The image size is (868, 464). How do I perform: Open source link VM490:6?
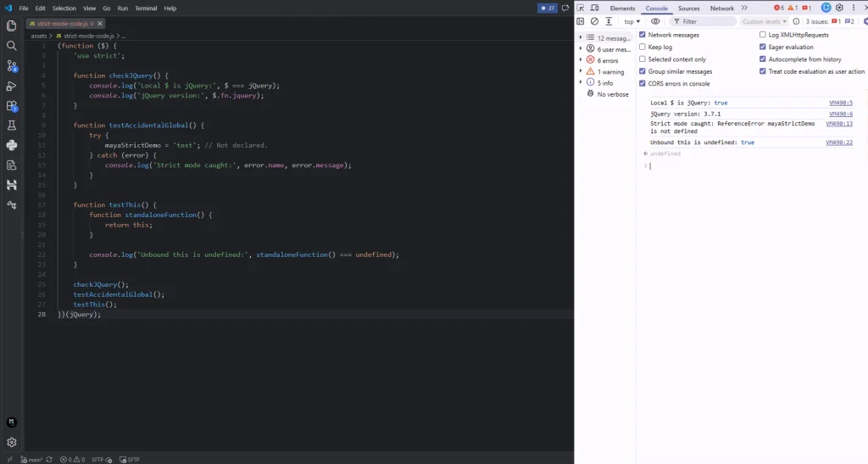click(x=841, y=114)
